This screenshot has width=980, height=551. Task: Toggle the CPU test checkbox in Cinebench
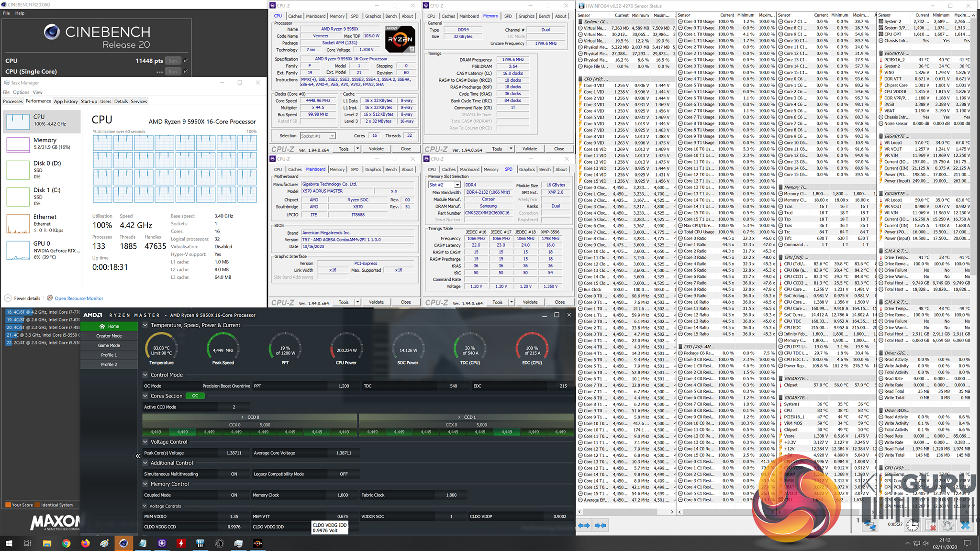click(x=186, y=61)
